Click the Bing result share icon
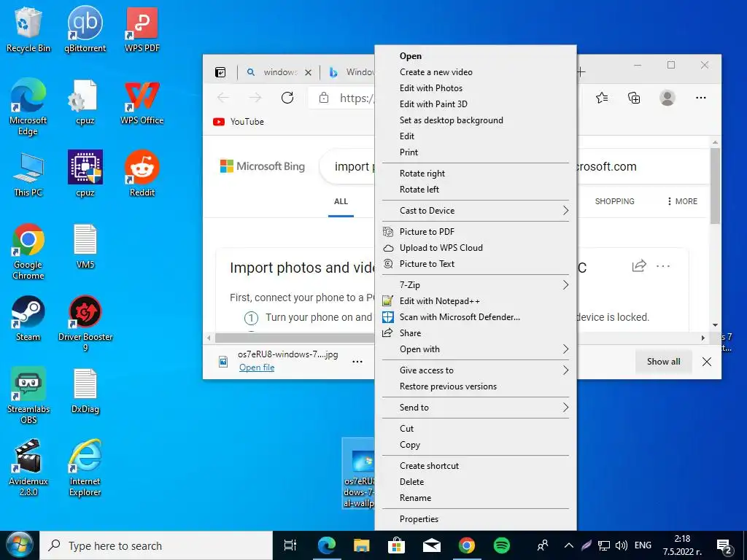 pos(639,265)
